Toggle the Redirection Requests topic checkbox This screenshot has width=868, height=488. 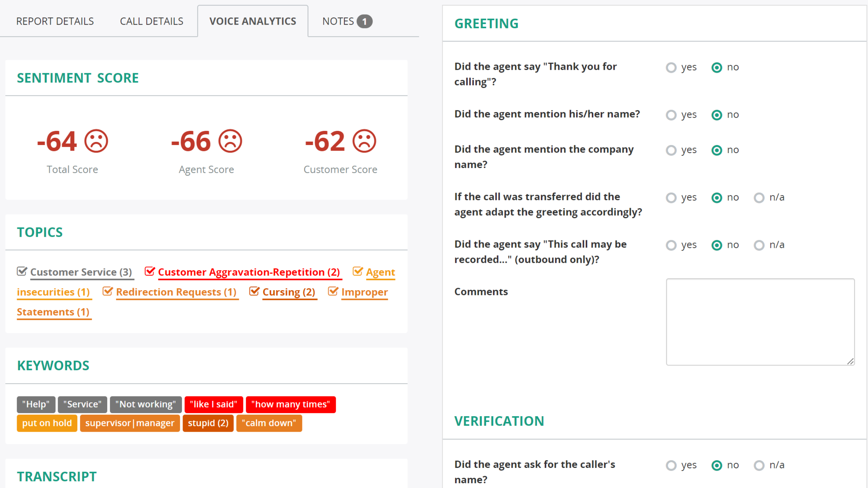[108, 291]
